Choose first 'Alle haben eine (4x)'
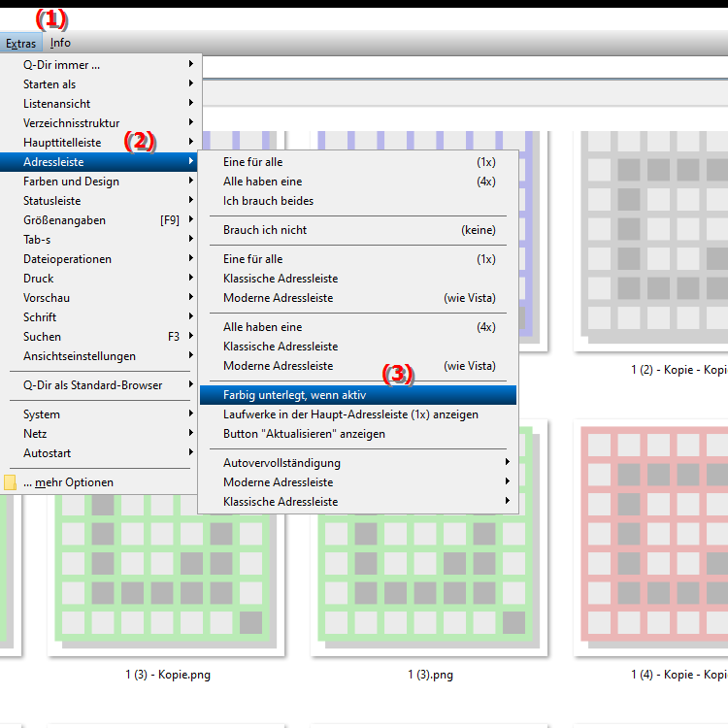Screen dimensions: 728x728 (x=358, y=182)
